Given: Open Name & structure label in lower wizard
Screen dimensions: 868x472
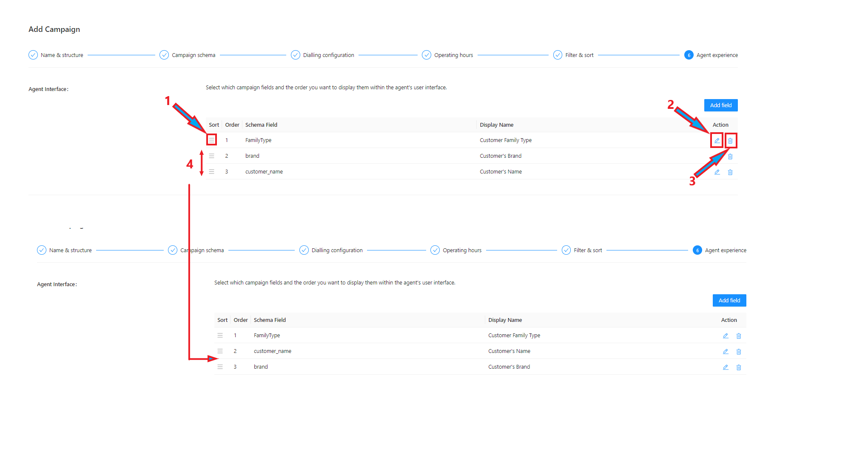Looking at the screenshot, I should tap(71, 250).
